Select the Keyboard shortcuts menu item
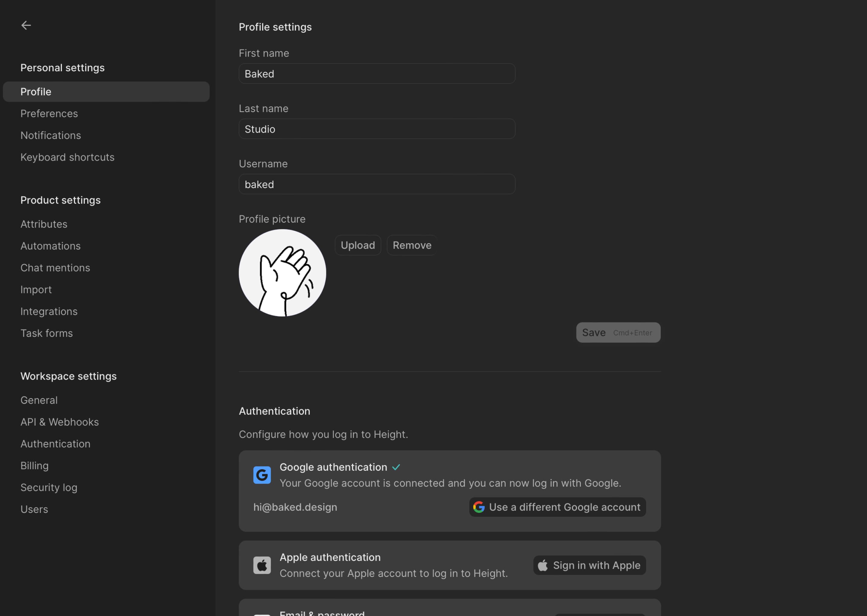Image resolution: width=867 pixels, height=616 pixels. click(67, 157)
